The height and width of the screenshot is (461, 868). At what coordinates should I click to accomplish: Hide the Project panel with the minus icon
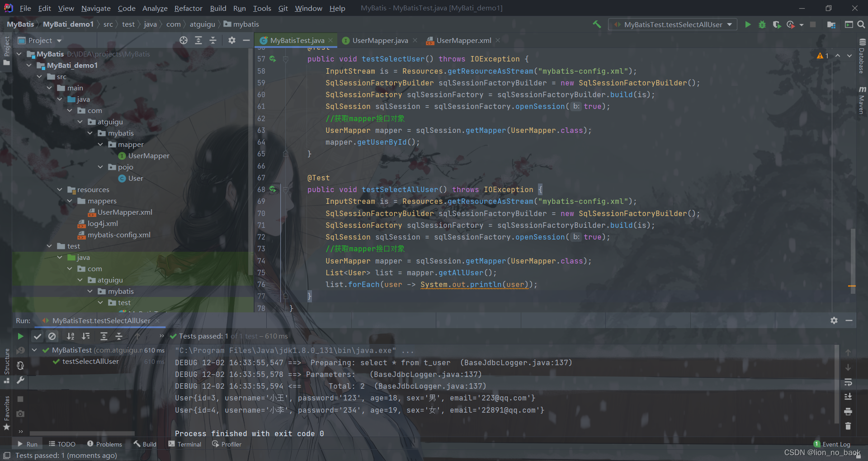246,40
